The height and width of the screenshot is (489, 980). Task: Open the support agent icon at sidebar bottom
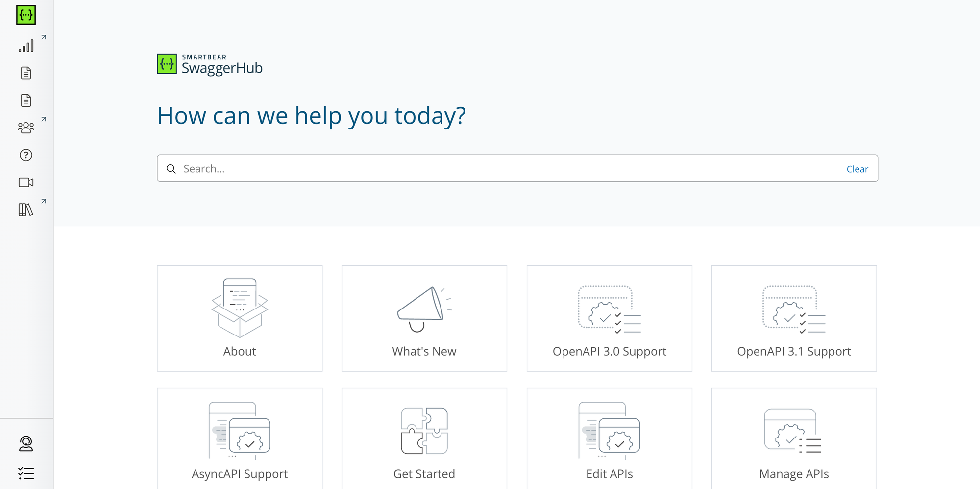point(25,444)
